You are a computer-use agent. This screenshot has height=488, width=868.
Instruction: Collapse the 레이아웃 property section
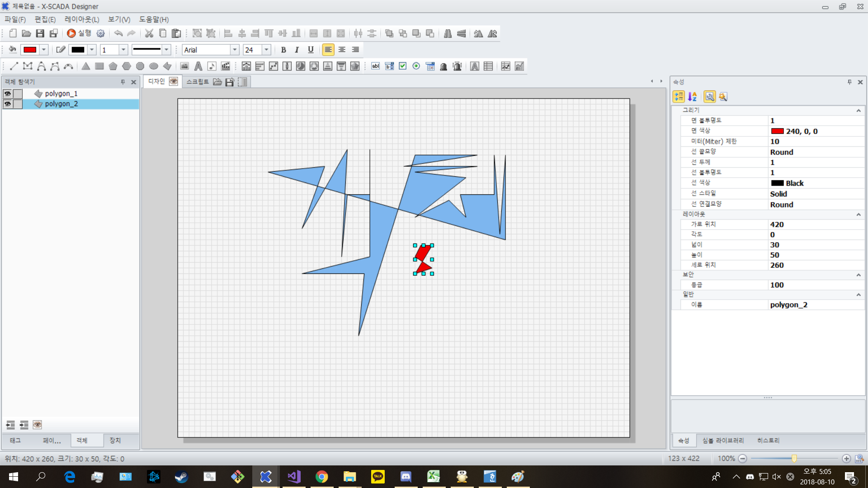(x=858, y=215)
